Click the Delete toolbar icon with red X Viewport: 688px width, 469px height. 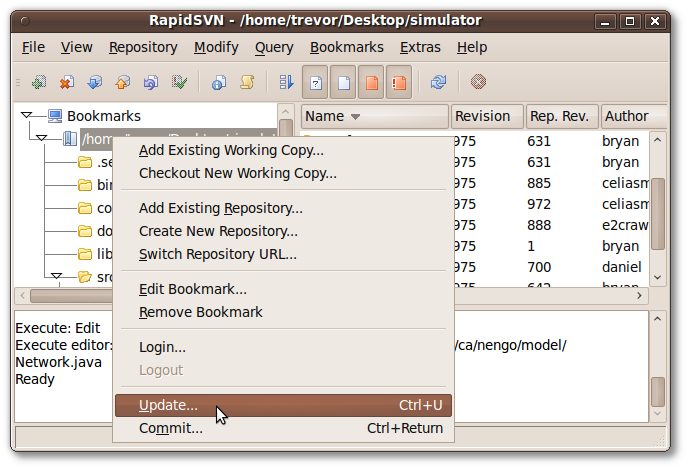(x=67, y=82)
